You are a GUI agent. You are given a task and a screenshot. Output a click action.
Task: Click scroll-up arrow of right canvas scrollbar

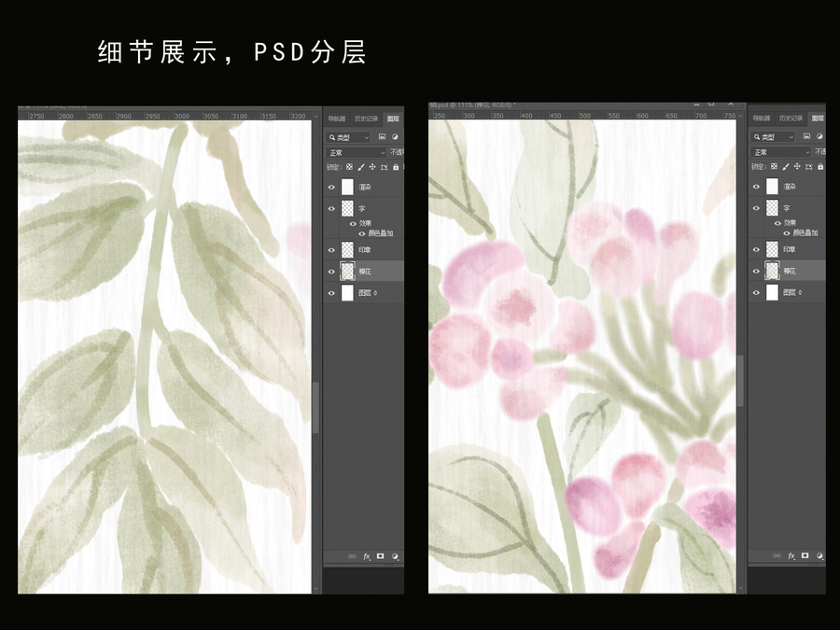coord(741,116)
